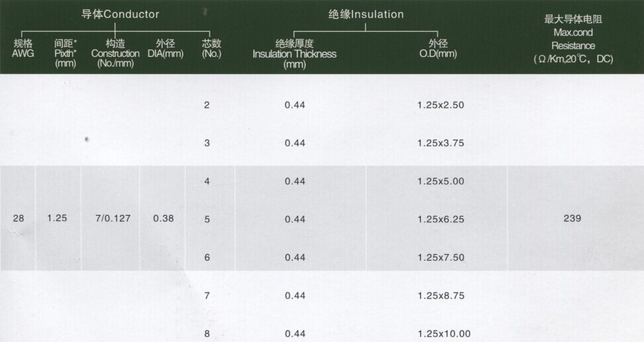The height and width of the screenshot is (342, 644).
Task: Select the 芯数 (No.) column header
Action: tap(211, 48)
